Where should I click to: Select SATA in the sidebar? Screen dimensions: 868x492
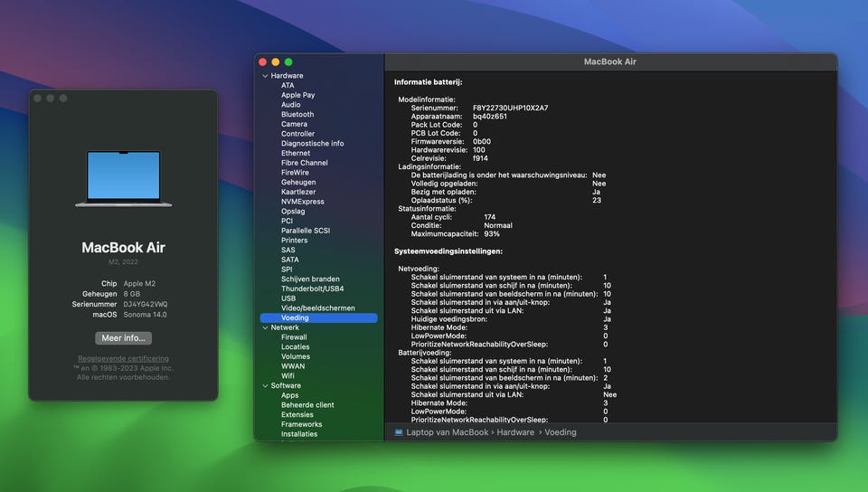coord(289,260)
